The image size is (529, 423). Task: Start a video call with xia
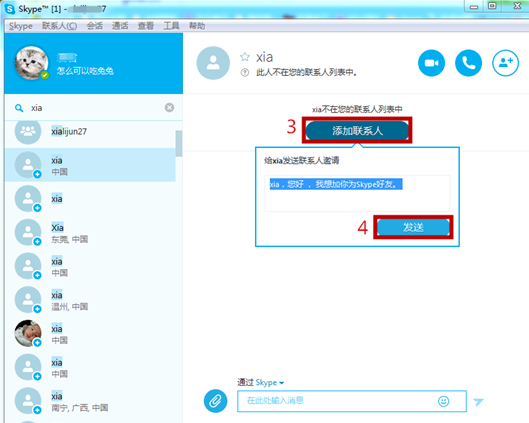(x=431, y=63)
